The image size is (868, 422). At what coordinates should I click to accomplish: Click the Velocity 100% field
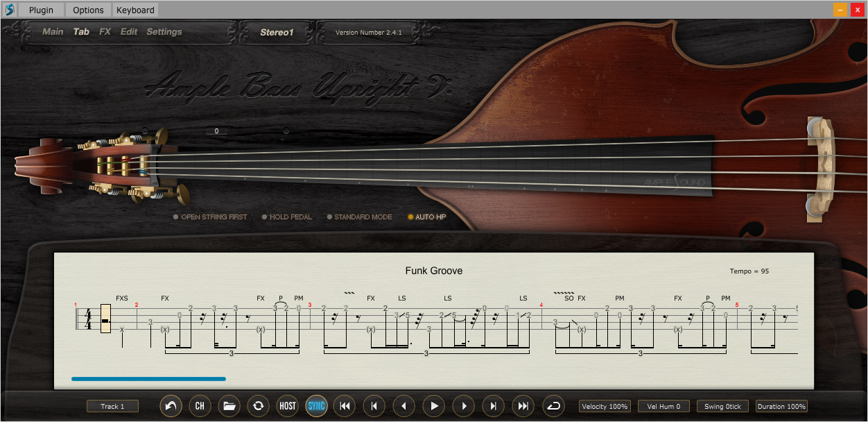[605, 406]
